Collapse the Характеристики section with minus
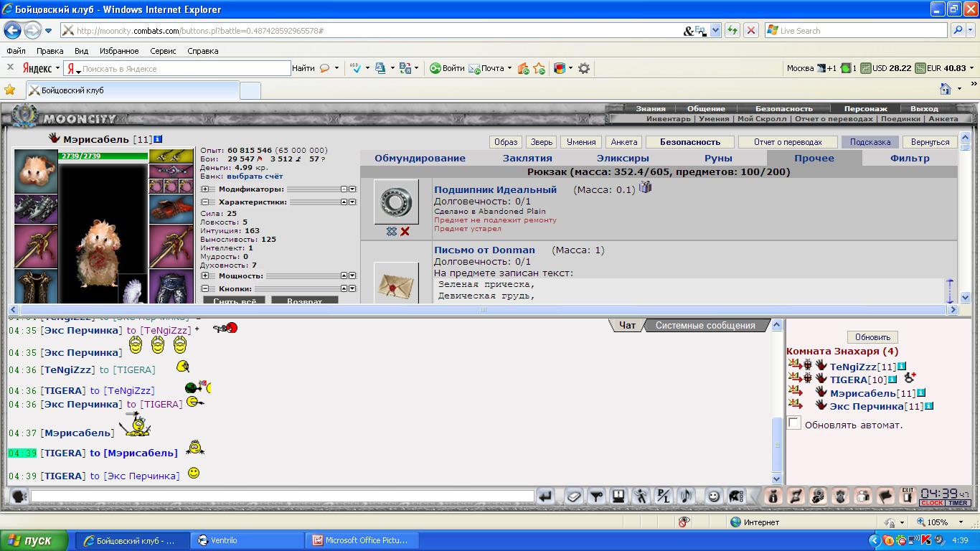This screenshot has height=551, width=980. coord(205,202)
